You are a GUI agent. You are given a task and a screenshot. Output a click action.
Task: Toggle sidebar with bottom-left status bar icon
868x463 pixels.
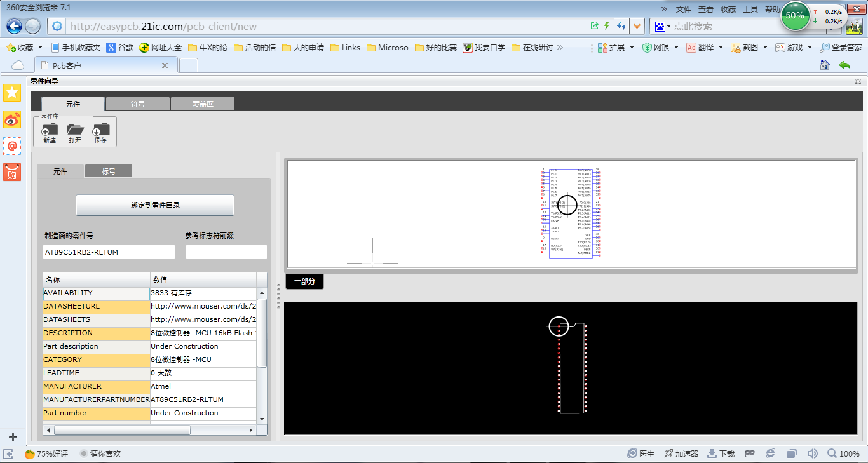8,453
